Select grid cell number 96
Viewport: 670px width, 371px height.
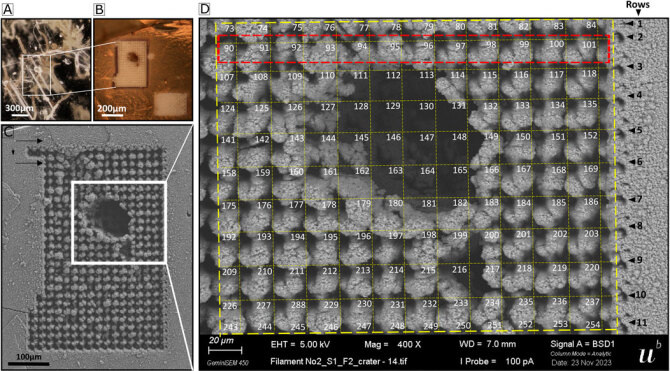pyautogui.click(x=428, y=45)
